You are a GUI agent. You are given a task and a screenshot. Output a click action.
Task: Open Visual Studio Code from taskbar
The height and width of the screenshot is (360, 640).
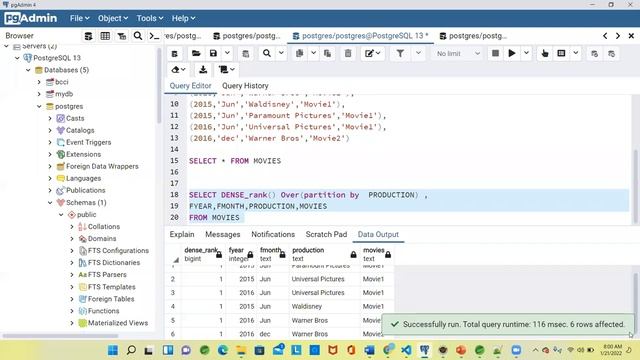click(406, 350)
